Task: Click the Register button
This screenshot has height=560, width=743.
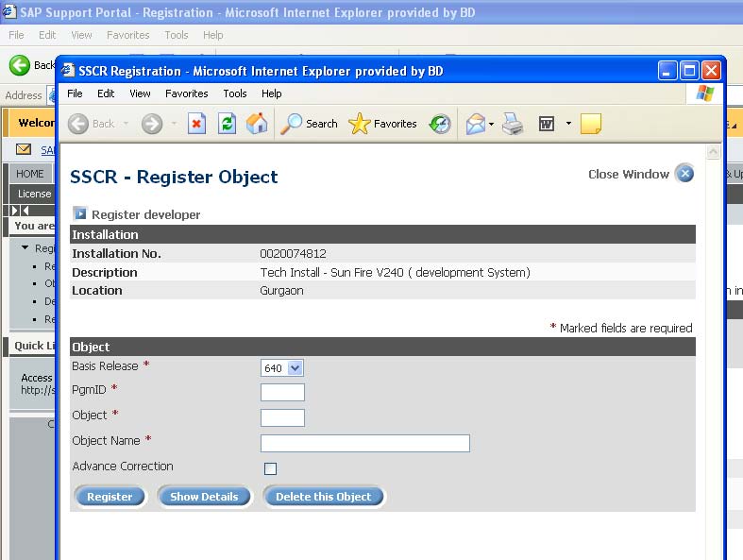Action: 110,497
